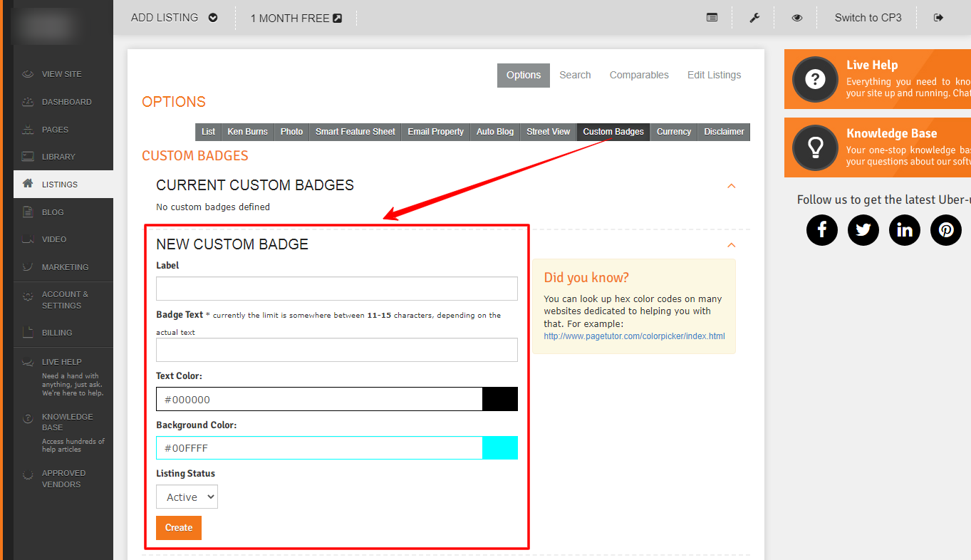971x560 pixels.
Task: Open the external link icon beside 1 Month Free
Action: tap(338, 19)
